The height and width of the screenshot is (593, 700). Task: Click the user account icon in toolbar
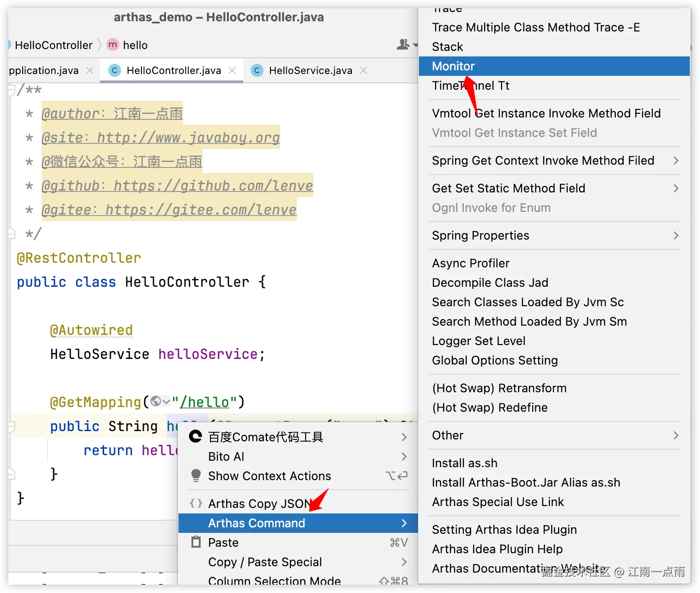[403, 44]
